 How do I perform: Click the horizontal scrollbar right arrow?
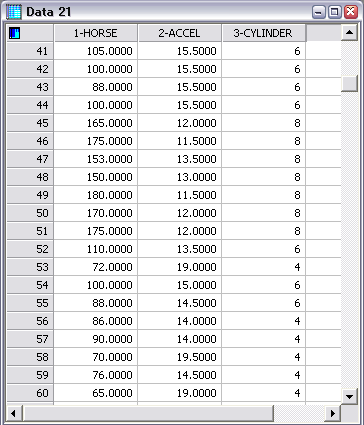(x=332, y=414)
